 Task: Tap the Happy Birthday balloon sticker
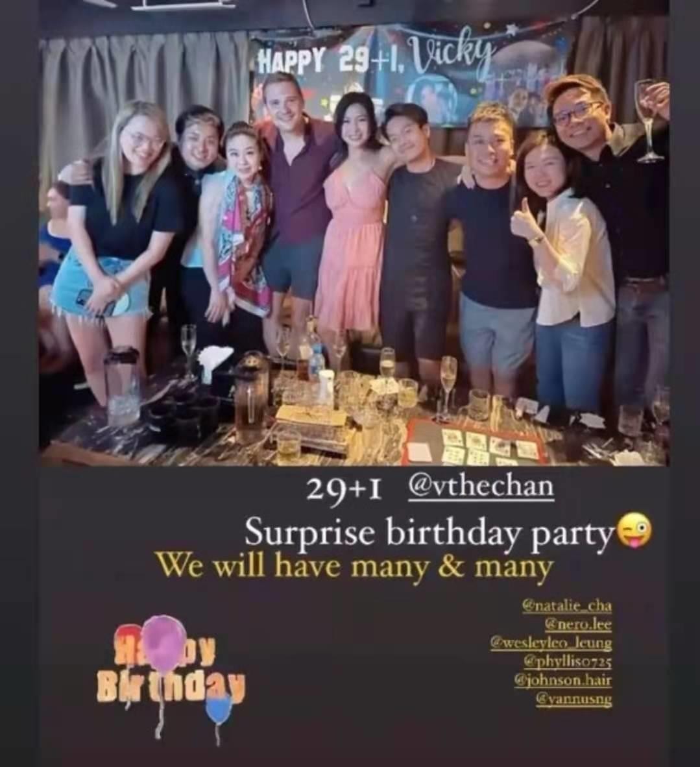[171, 677]
